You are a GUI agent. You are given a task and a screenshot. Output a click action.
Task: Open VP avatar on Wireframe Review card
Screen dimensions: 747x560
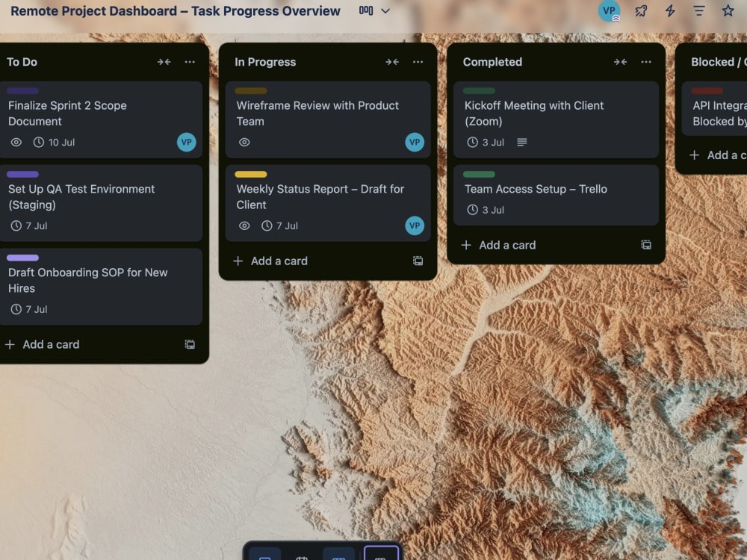point(415,142)
